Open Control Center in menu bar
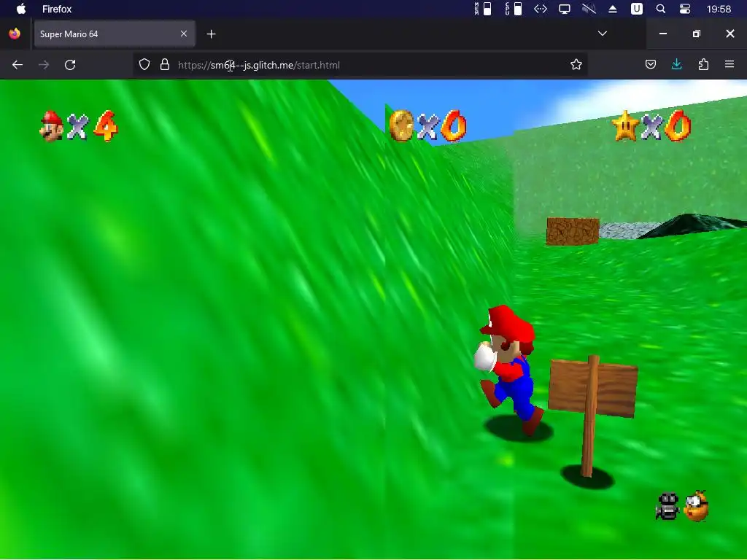Screen dimensions: 747x560 (x=685, y=9)
